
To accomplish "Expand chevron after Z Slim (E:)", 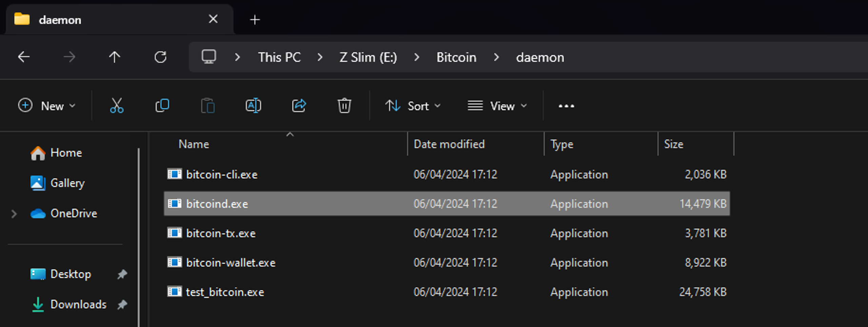I will 417,57.
